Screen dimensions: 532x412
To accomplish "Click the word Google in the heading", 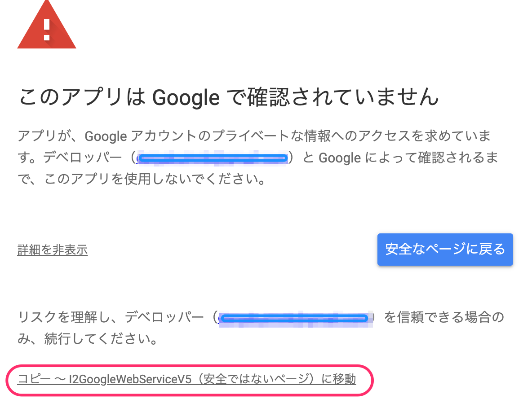I will 186,97.
